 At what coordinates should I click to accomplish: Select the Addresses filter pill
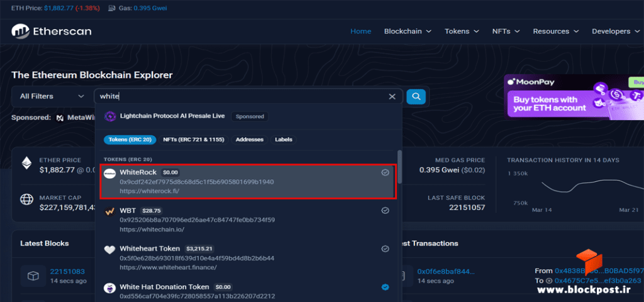pos(249,140)
